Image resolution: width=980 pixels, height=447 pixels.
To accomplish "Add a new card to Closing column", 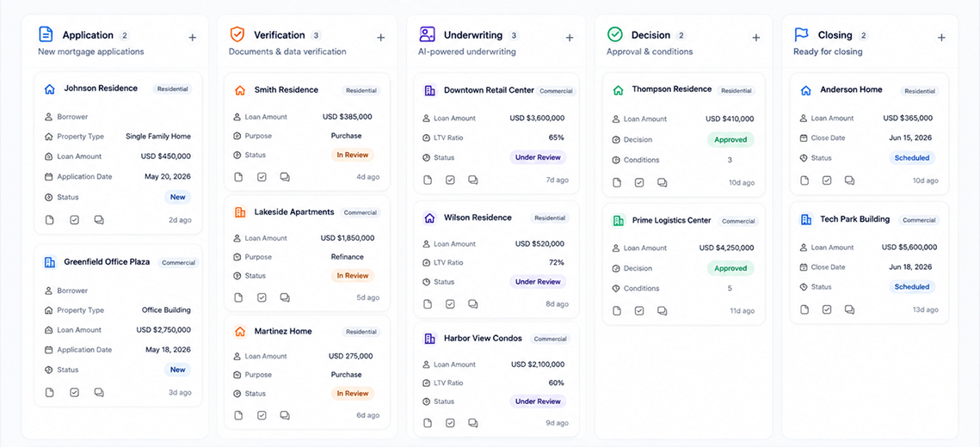I will click(941, 38).
